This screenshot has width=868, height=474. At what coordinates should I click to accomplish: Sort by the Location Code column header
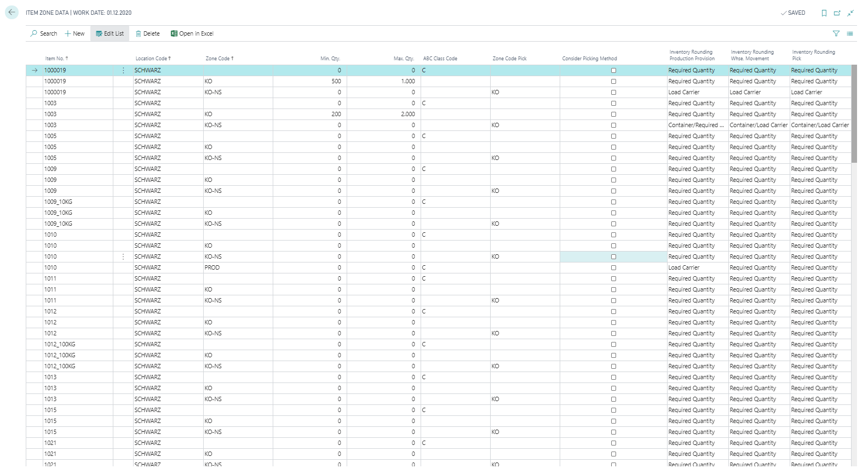coord(153,58)
